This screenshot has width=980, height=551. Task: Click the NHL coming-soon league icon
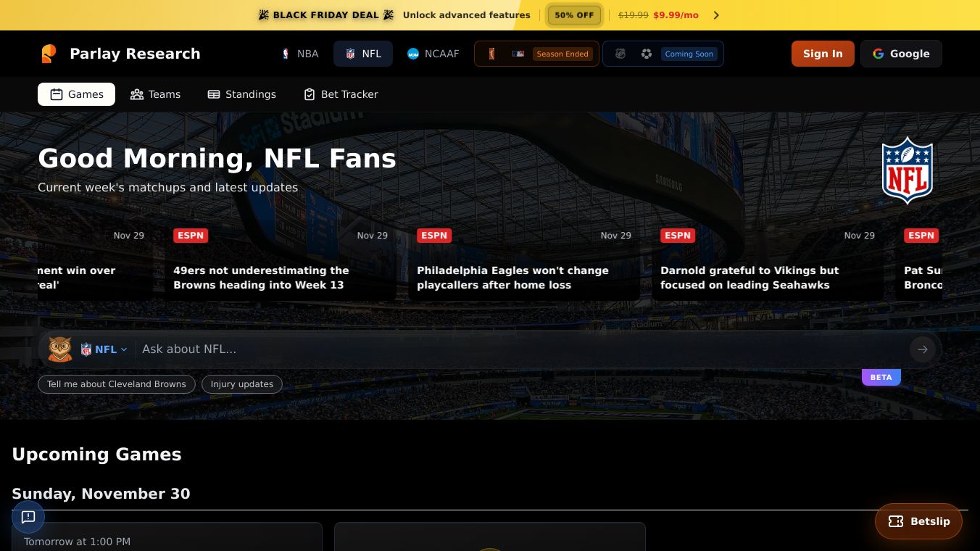click(x=620, y=54)
